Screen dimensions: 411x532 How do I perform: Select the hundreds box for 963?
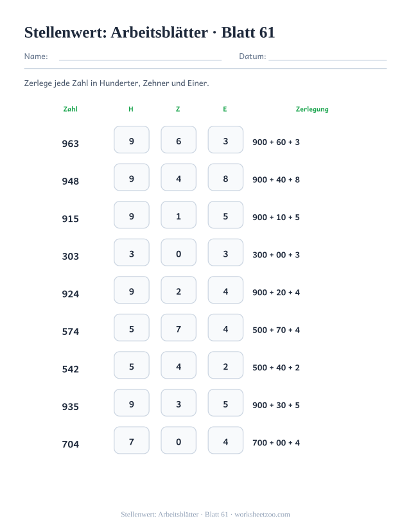pyautogui.click(x=132, y=140)
